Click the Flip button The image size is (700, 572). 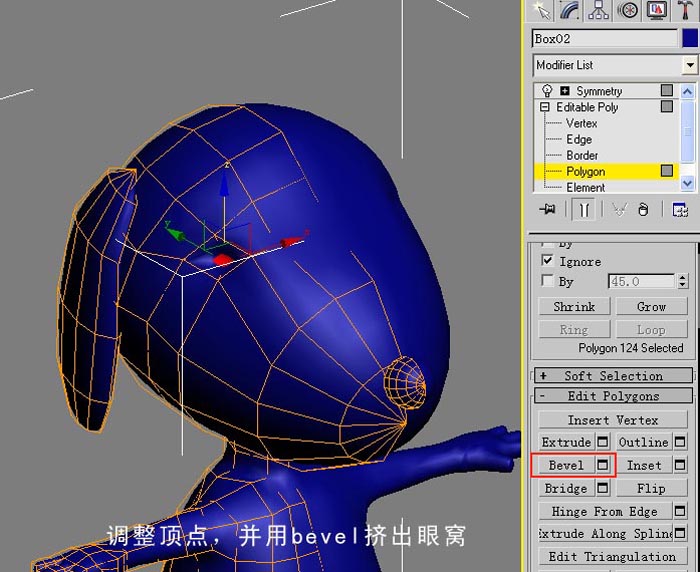651,488
